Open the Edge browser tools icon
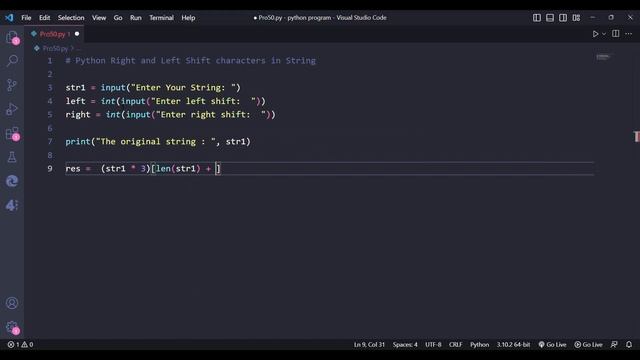The image size is (640, 360). click(12, 181)
